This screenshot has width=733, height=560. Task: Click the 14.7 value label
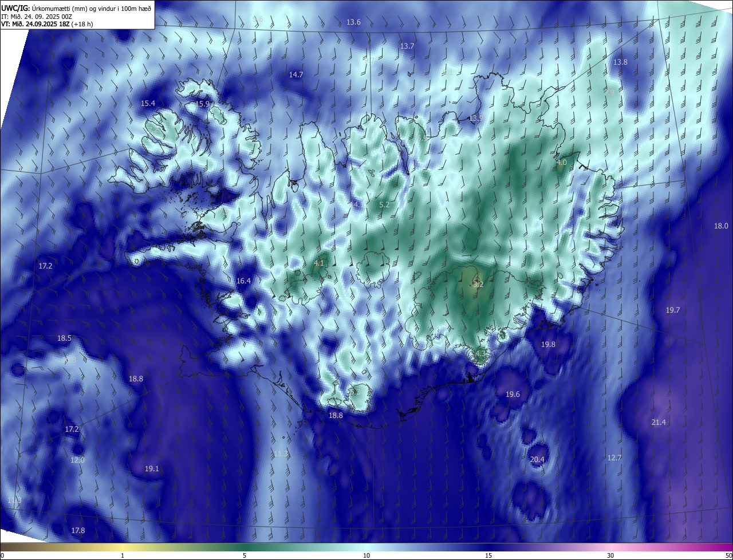[x=296, y=74]
